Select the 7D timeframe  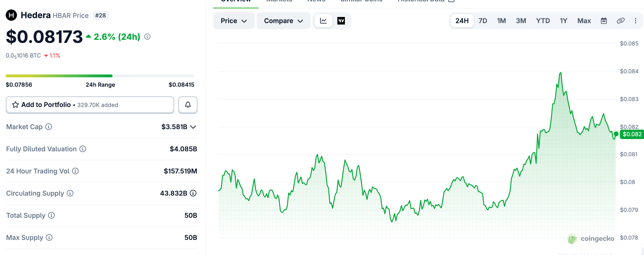tap(483, 21)
